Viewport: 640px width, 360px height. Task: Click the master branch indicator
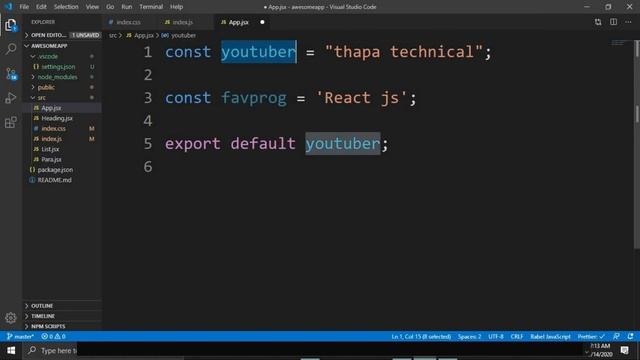(20, 336)
